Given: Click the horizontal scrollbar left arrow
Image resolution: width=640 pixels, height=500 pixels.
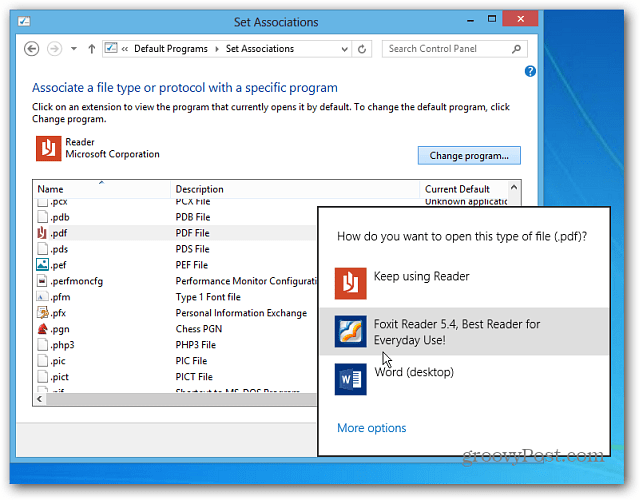Looking at the screenshot, I should pyautogui.click(x=40, y=399).
